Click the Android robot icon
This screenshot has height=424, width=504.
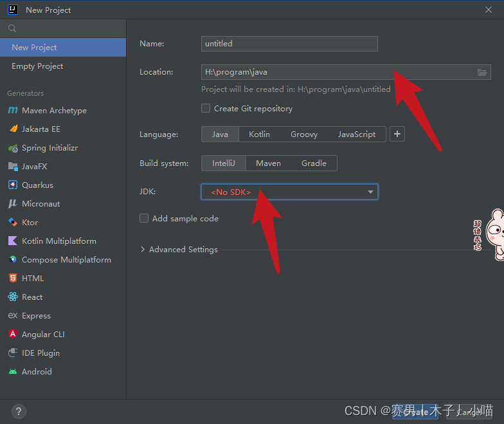click(x=13, y=372)
